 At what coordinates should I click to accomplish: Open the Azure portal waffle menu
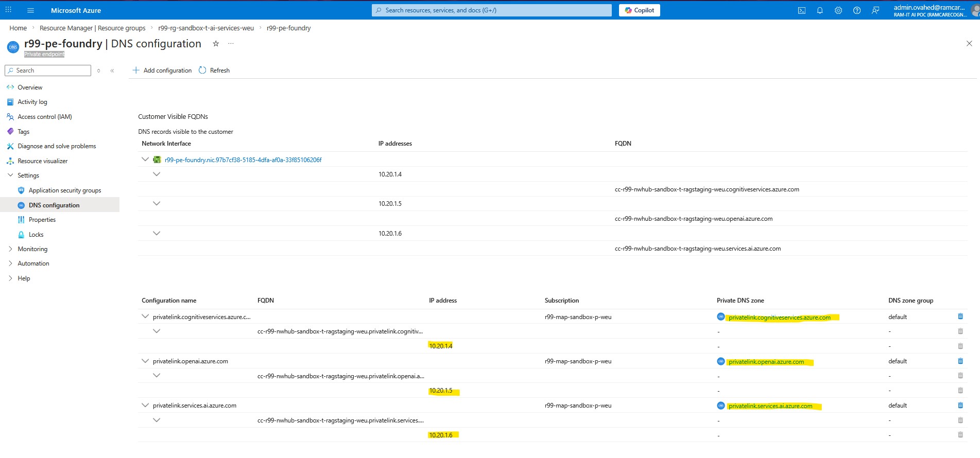pos(8,10)
